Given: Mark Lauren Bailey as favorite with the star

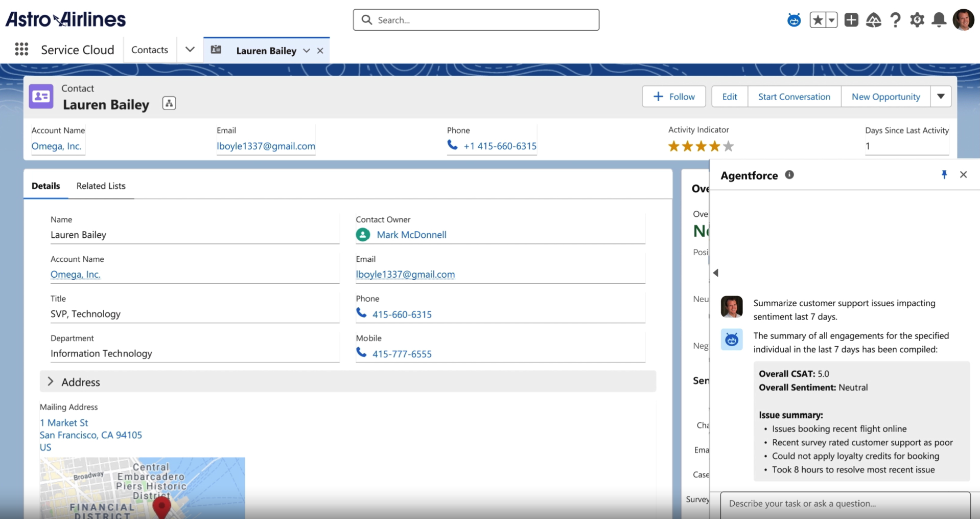Looking at the screenshot, I should pyautogui.click(x=818, y=20).
